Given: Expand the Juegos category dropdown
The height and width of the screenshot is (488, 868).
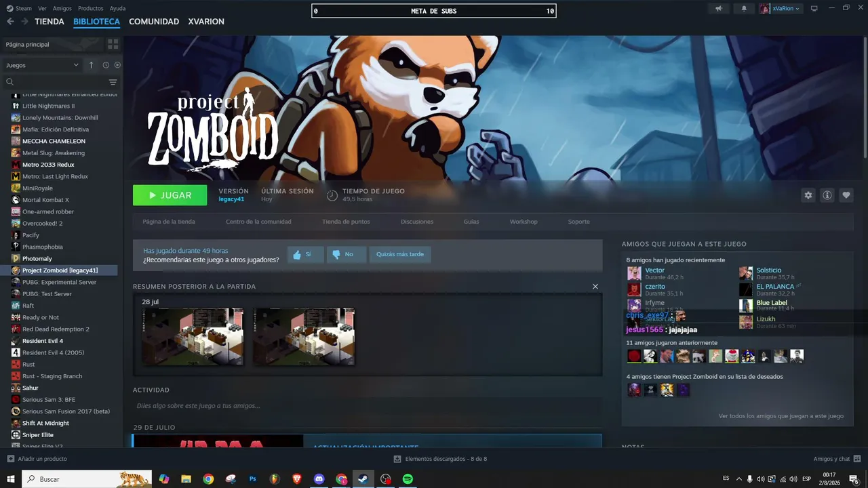Looking at the screenshot, I should [42, 65].
